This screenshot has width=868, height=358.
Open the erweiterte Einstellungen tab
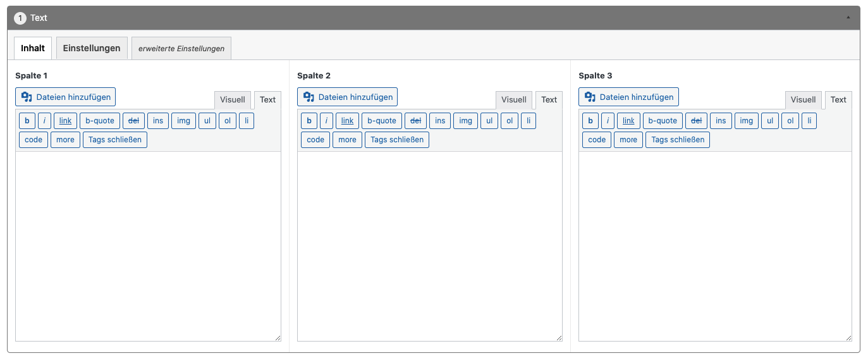(181, 49)
